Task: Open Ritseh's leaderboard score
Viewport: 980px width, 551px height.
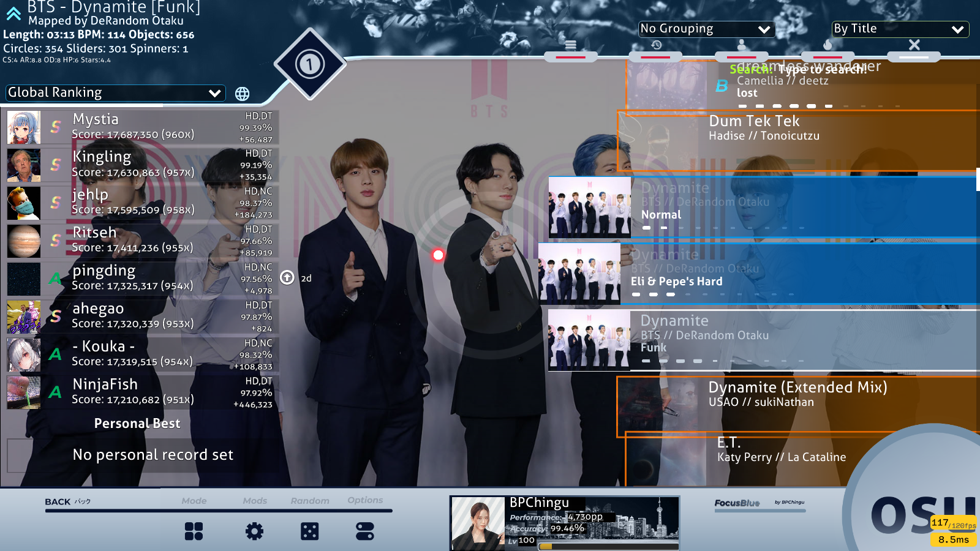Action: [x=142, y=241]
